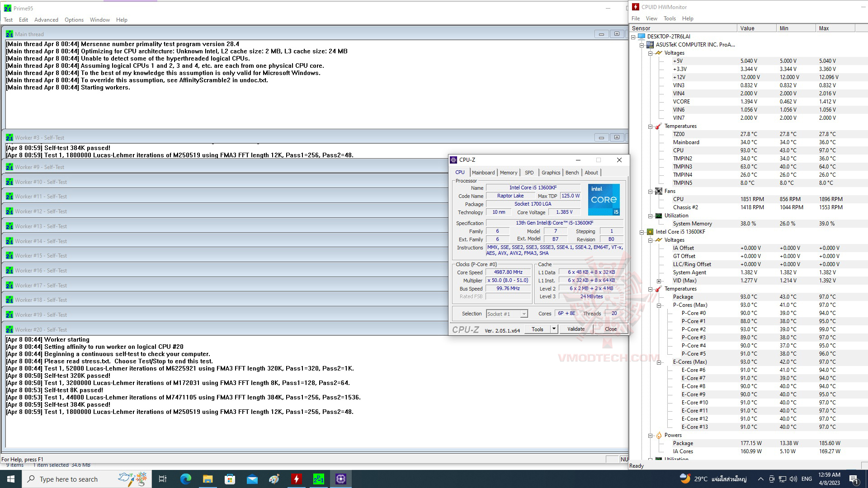The height and width of the screenshot is (488, 868).
Task: Open the Windows Start menu
Action: 11,479
